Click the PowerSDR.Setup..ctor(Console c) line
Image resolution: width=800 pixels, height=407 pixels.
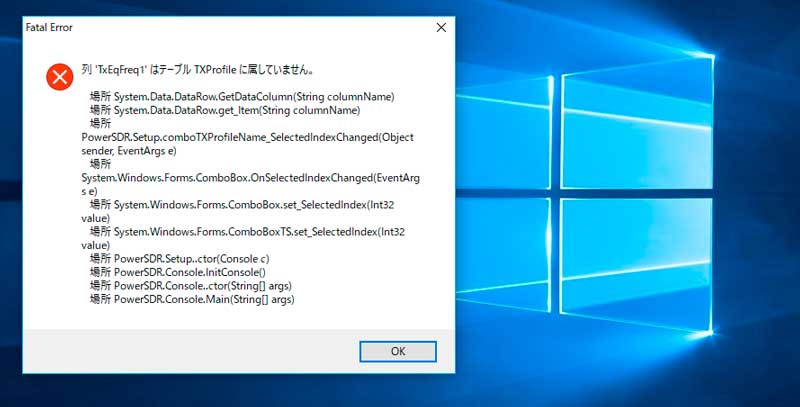pos(190,258)
